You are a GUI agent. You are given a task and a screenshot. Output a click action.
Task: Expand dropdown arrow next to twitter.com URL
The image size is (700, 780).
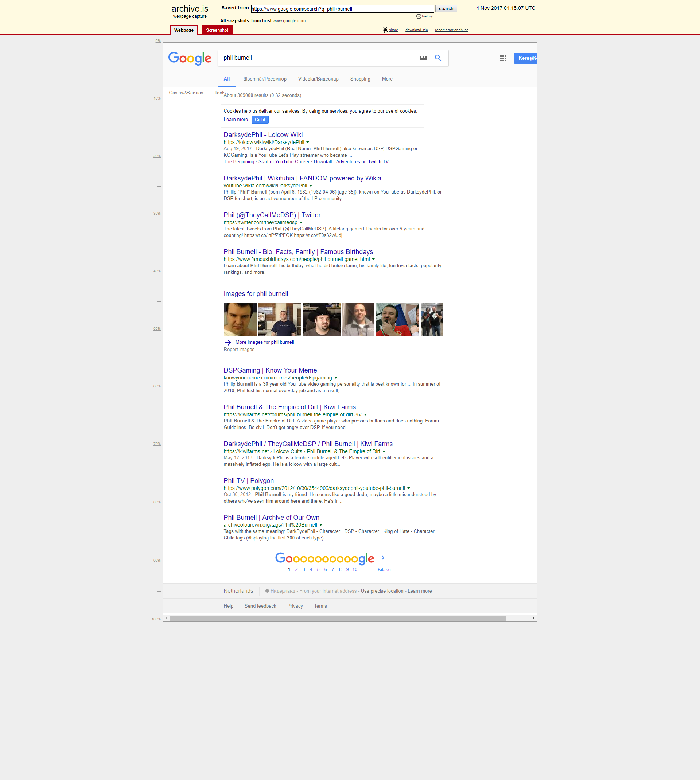[x=301, y=223]
